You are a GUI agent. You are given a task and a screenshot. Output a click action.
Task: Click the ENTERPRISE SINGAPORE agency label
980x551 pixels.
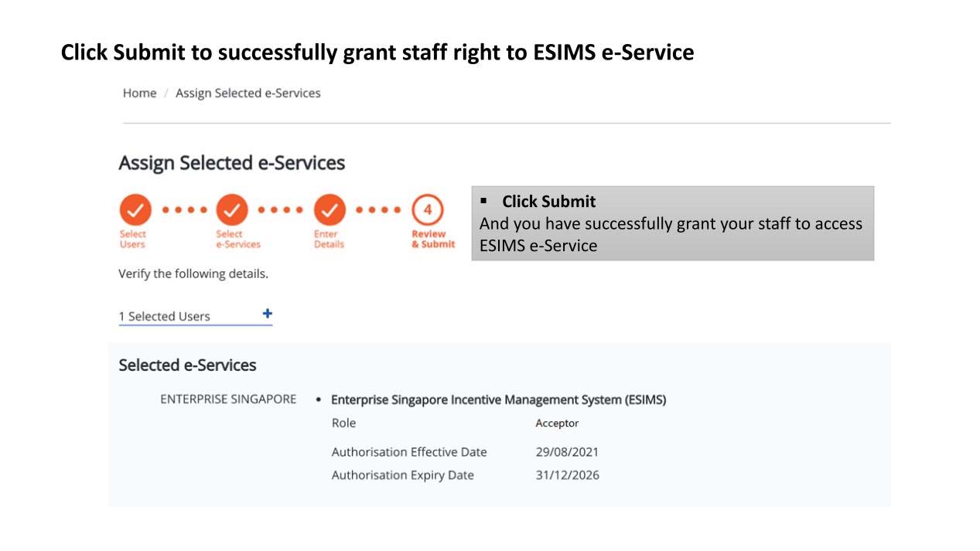pyautogui.click(x=228, y=400)
